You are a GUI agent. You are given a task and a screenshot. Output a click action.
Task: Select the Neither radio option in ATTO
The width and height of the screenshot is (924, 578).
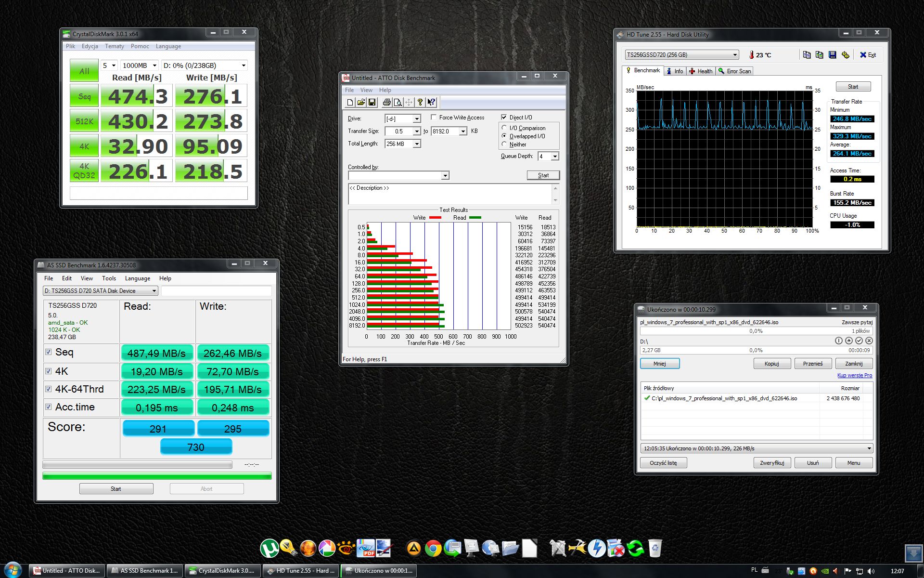tap(504, 144)
